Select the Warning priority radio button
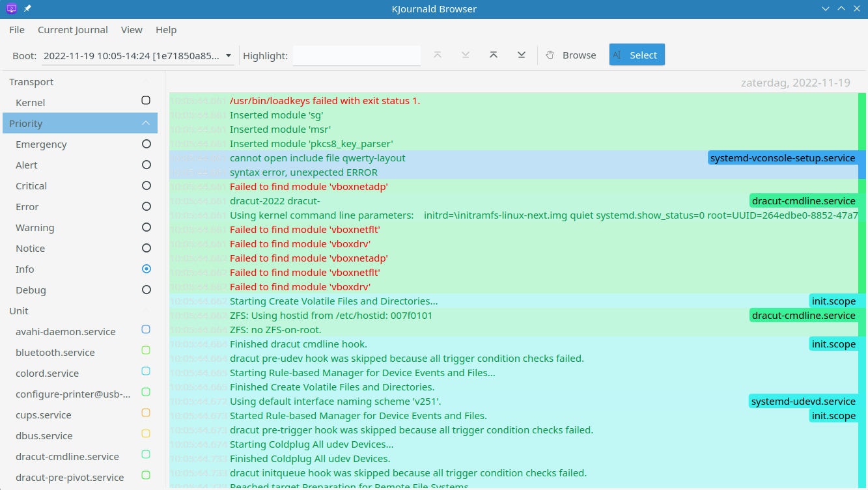 146,227
